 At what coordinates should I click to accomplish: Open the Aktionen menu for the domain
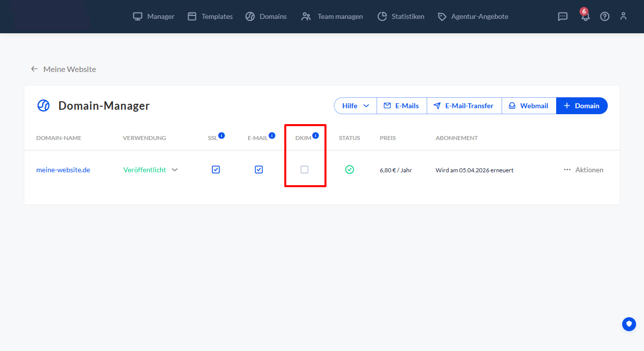[583, 170]
